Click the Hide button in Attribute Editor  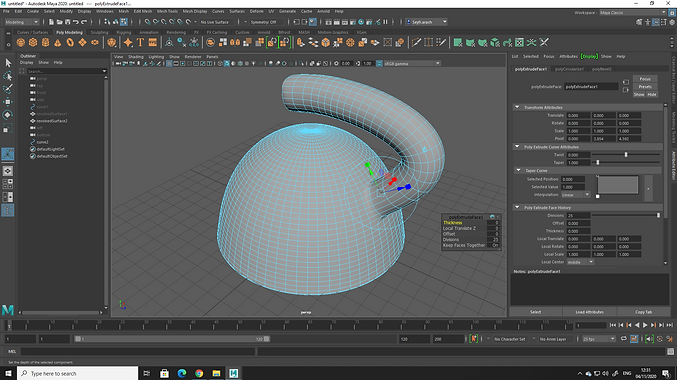point(652,94)
